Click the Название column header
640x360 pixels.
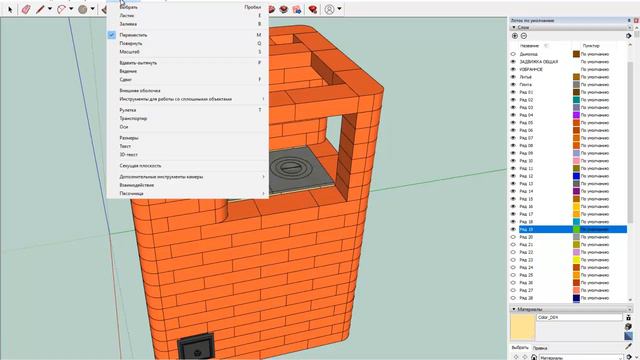(530, 46)
